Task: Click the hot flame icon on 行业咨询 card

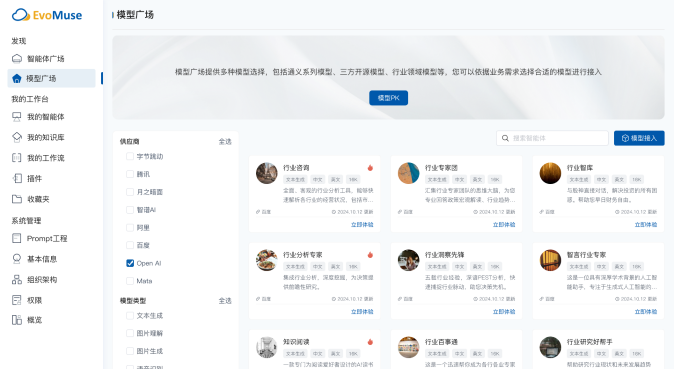Action: pos(370,168)
